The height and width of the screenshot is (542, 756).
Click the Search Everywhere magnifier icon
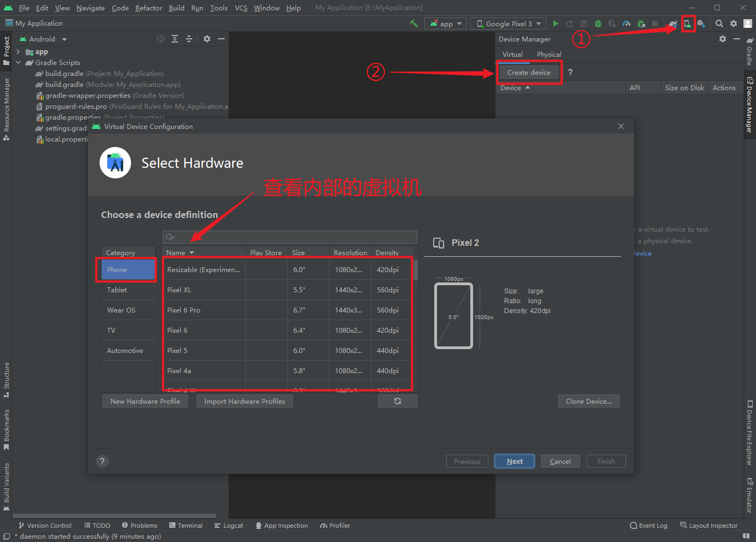coord(719,23)
